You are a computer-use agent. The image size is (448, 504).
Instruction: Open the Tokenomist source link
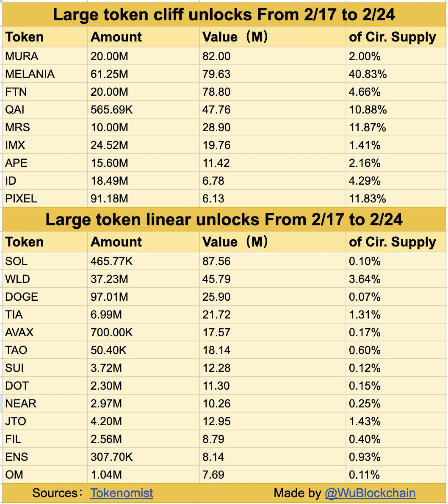click(122, 493)
